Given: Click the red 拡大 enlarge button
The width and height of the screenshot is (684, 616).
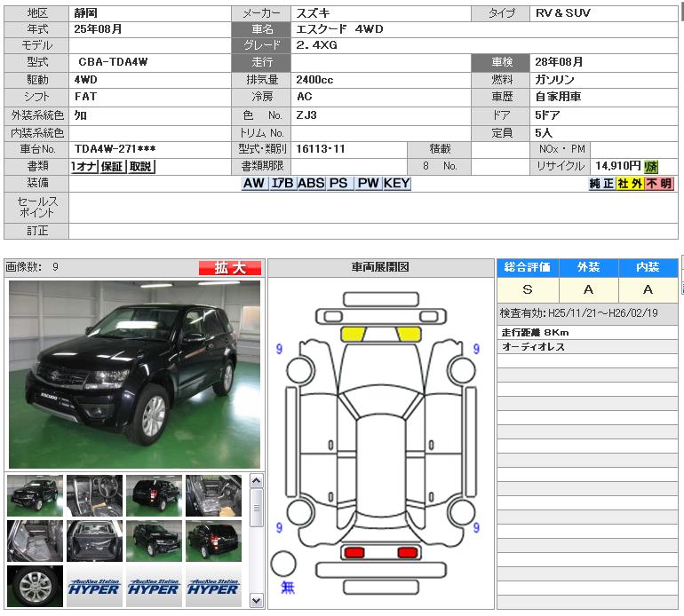Looking at the screenshot, I should click(229, 267).
